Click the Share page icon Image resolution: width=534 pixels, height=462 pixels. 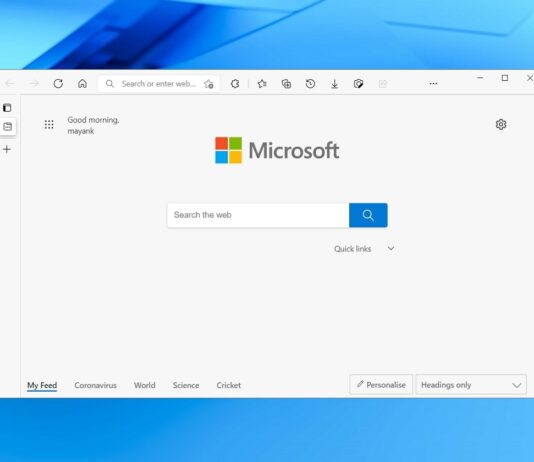click(x=383, y=84)
